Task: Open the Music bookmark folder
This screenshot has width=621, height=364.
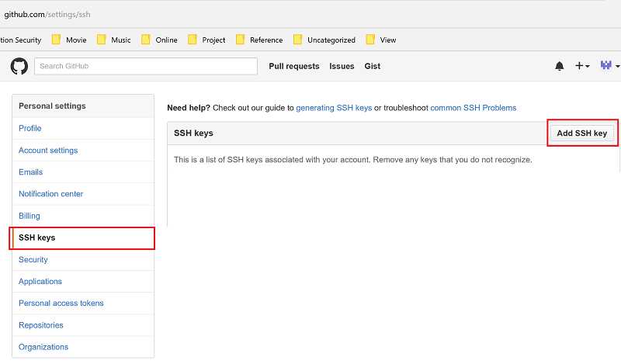Action: coord(114,40)
